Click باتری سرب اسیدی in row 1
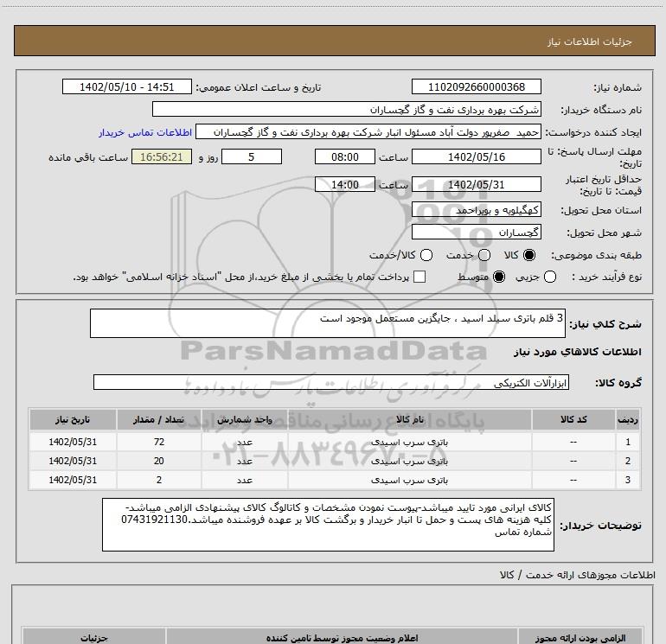 [x=409, y=443]
